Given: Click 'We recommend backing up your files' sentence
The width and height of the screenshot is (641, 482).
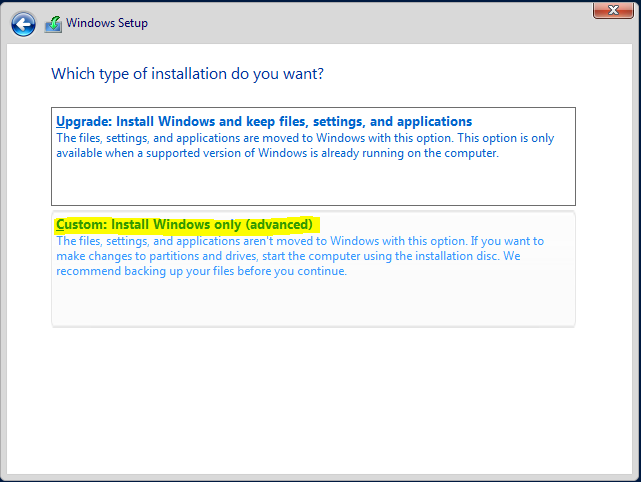Looking at the screenshot, I should (288, 264).
